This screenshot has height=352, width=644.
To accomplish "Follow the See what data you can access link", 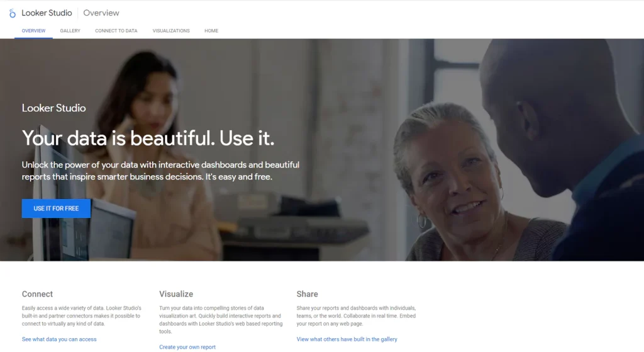I will pos(59,339).
